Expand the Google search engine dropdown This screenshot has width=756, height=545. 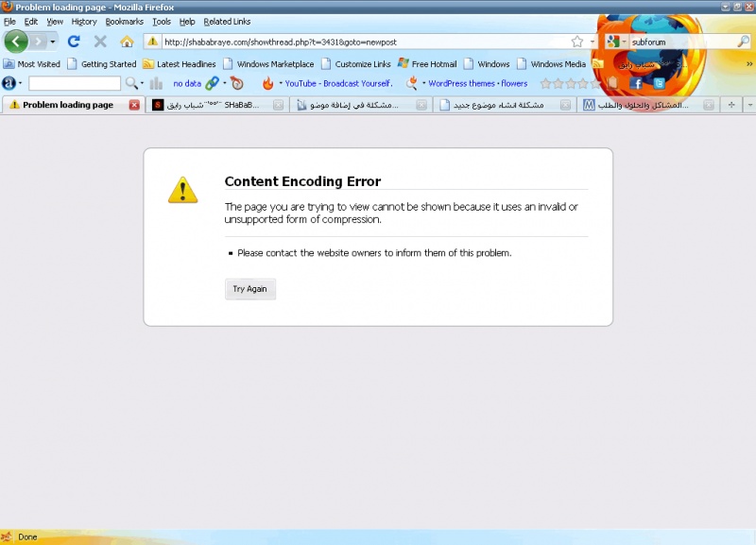click(x=624, y=42)
